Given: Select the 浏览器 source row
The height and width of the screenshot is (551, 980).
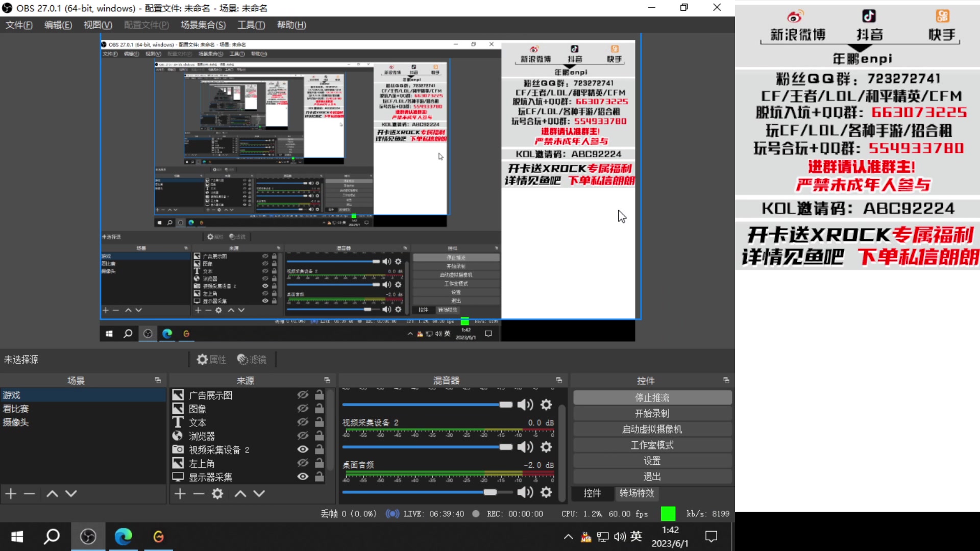Looking at the screenshot, I should 248,436.
